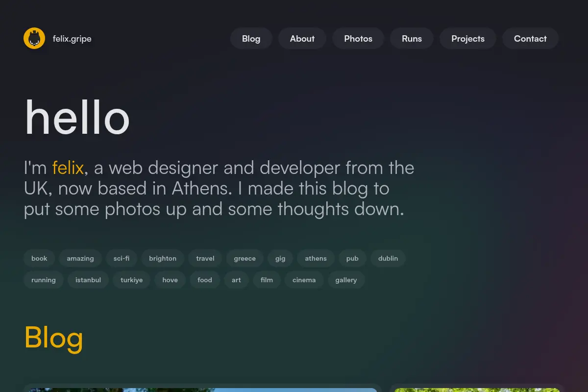Filter by the sci-fi tag

(122, 258)
